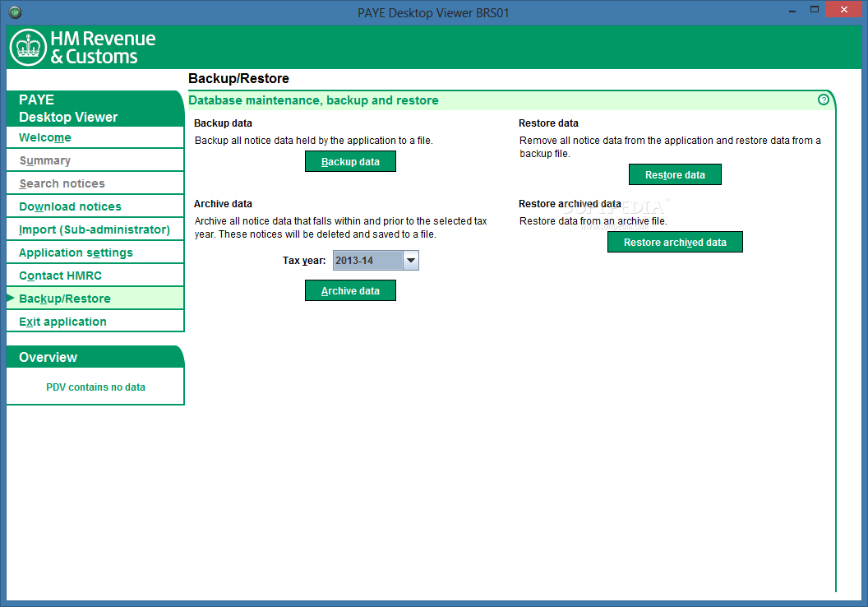Open Download notices
Viewport: 868px width, 607px height.
click(x=95, y=206)
